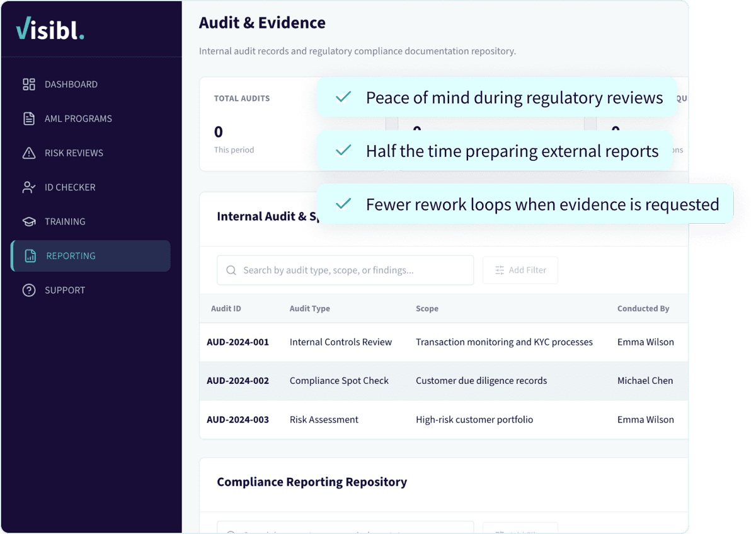Click the filter sliders icon beside Add Filter
The height and width of the screenshot is (534, 756).
pyautogui.click(x=500, y=270)
